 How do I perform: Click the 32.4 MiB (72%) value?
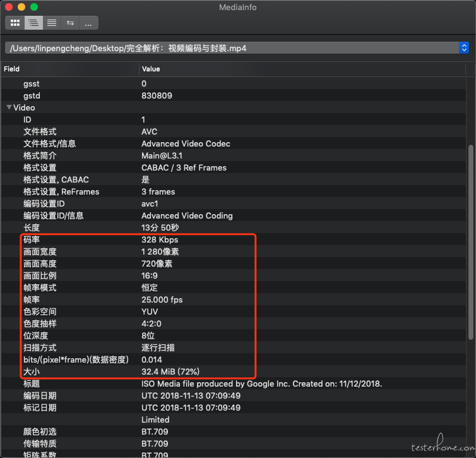pyautogui.click(x=170, y=371)
